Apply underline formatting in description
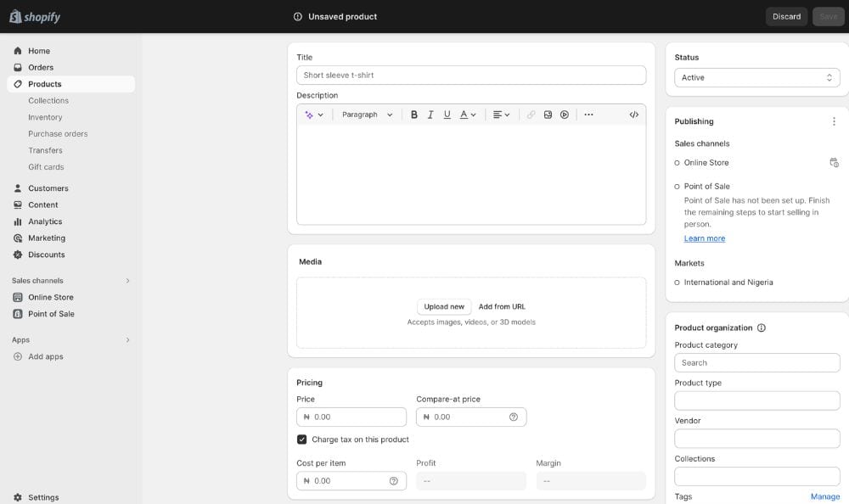Screen dimensions: 849x504 [x=447, y=115]
